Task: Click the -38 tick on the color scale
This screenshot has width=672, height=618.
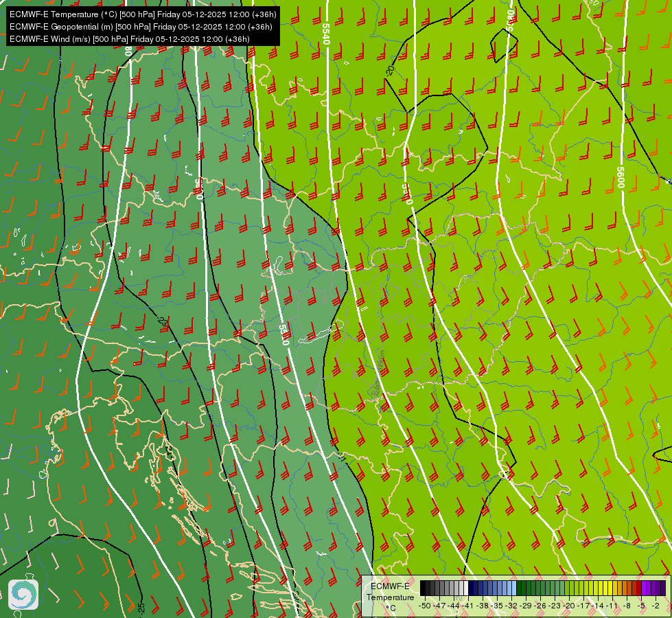Action: point(483,606)
